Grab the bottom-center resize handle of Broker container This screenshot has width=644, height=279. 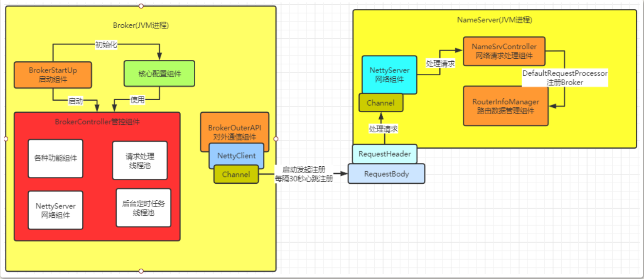pos(141,271)
